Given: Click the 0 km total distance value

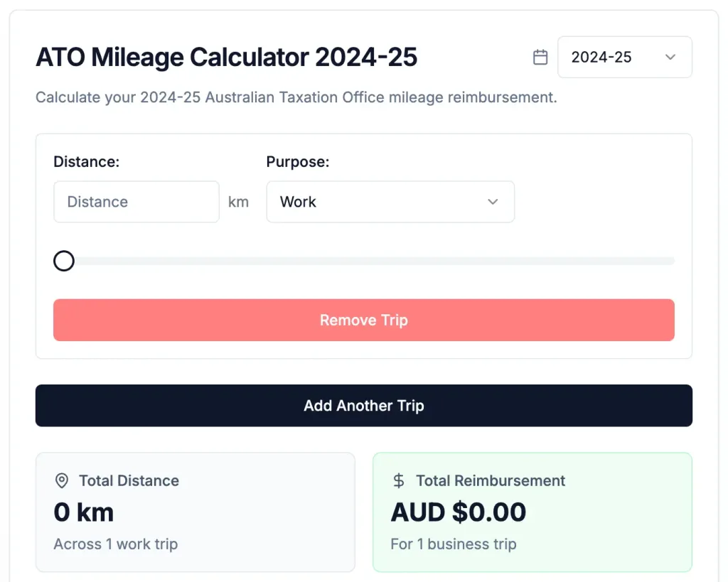Looking at the screenshot, I should coord(83,512).
